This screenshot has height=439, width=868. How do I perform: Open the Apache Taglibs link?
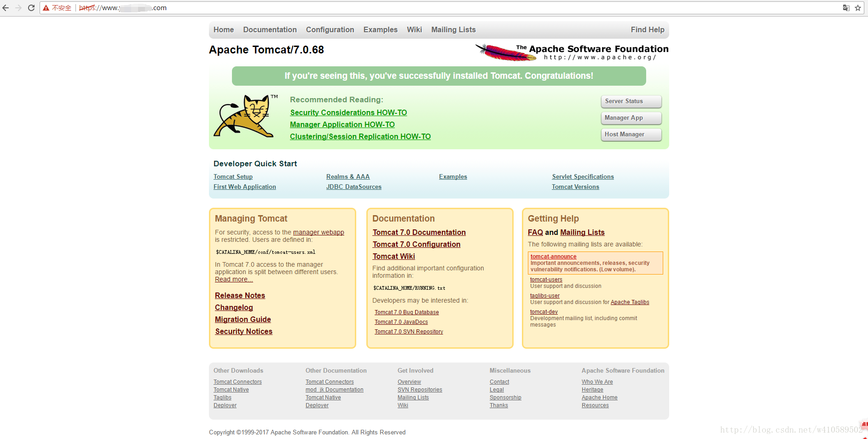click(630, 302)
